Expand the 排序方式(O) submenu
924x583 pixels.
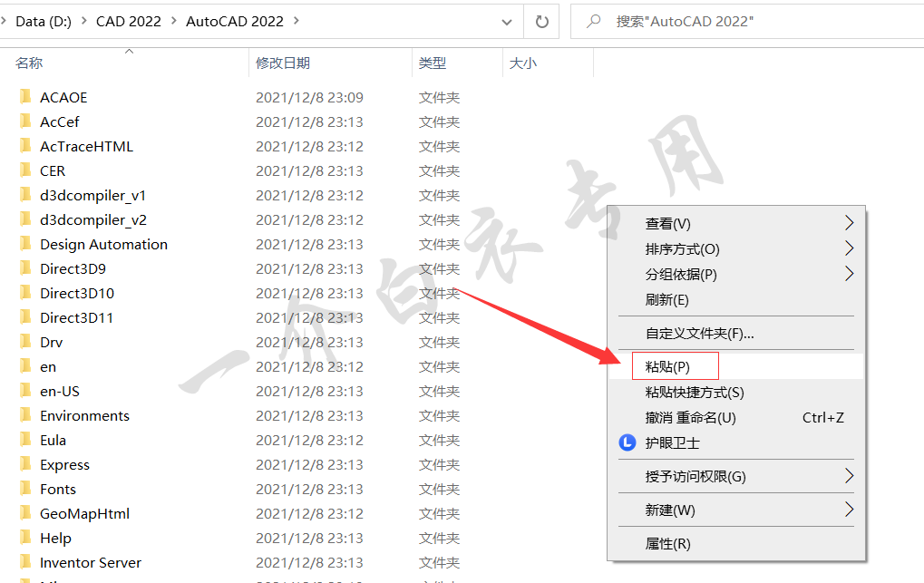tap(849, 248)
